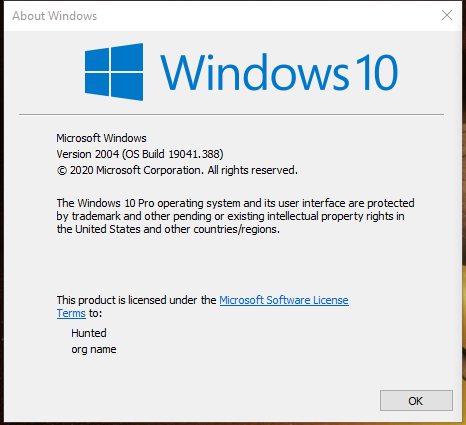Click the Windows 10 Pro trademark paragraph

pyautogui.click(x=235, y=216)
